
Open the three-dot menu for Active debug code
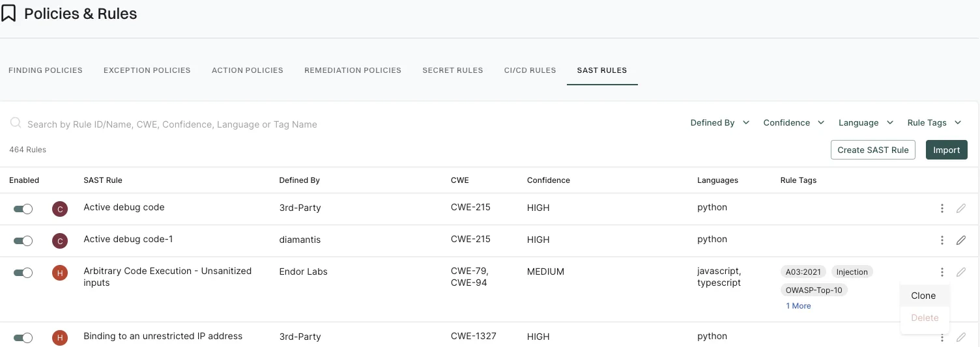click(942, 208)
